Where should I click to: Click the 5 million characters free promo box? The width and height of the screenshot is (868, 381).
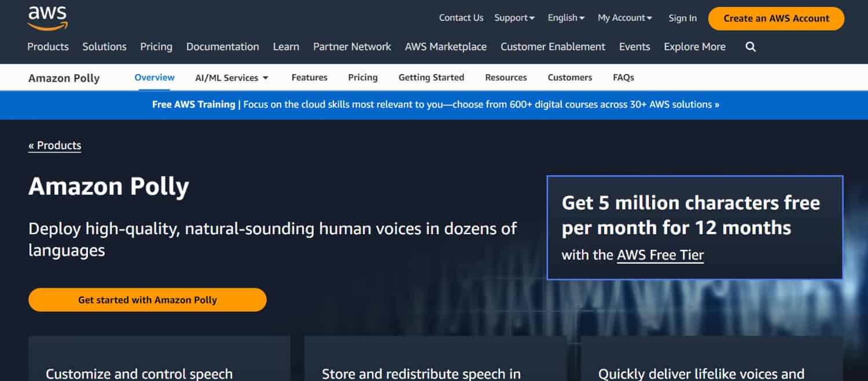(x=695, y=228)
